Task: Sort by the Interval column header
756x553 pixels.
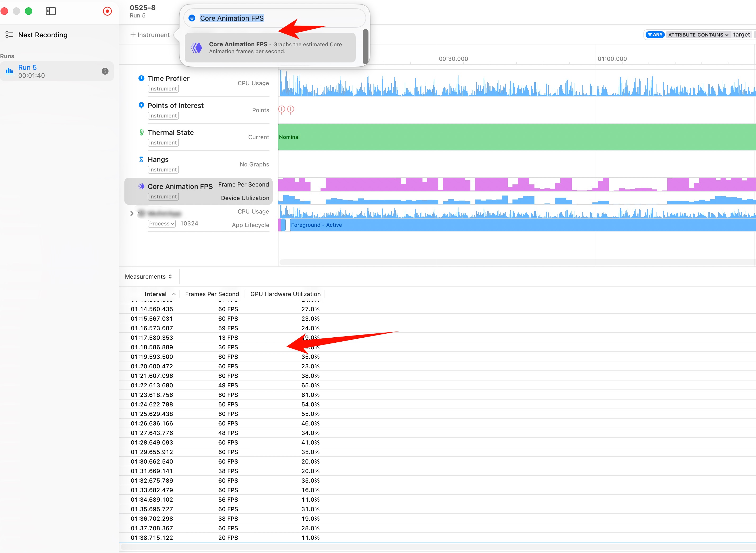Action: click(156, 294)
